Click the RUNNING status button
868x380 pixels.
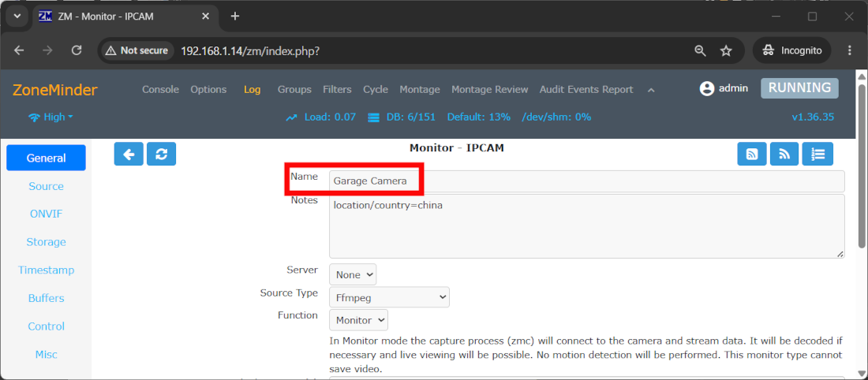pyautogui.click(x=799, y=88)
